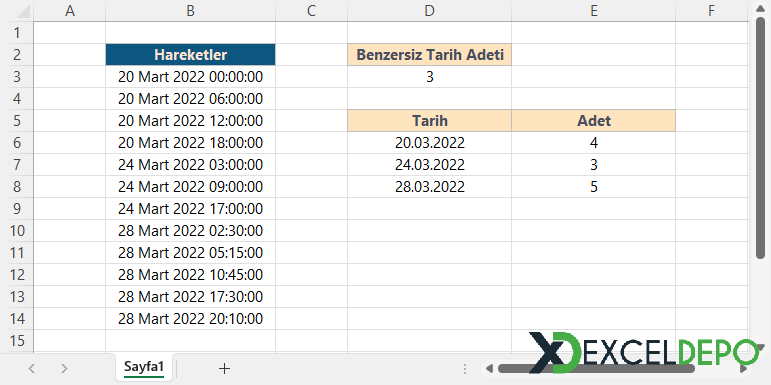Open the Sayfa1 sheet tab
This screenshot has width=771, height=385.
click(x=144, y=367)
